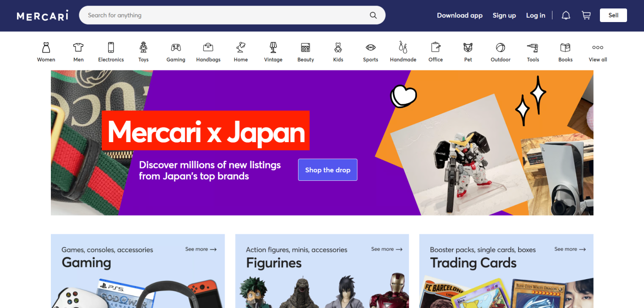The height and width of the screenshot is (308, 644).
Task: Open the Gaming category icon
Action: 176,51
